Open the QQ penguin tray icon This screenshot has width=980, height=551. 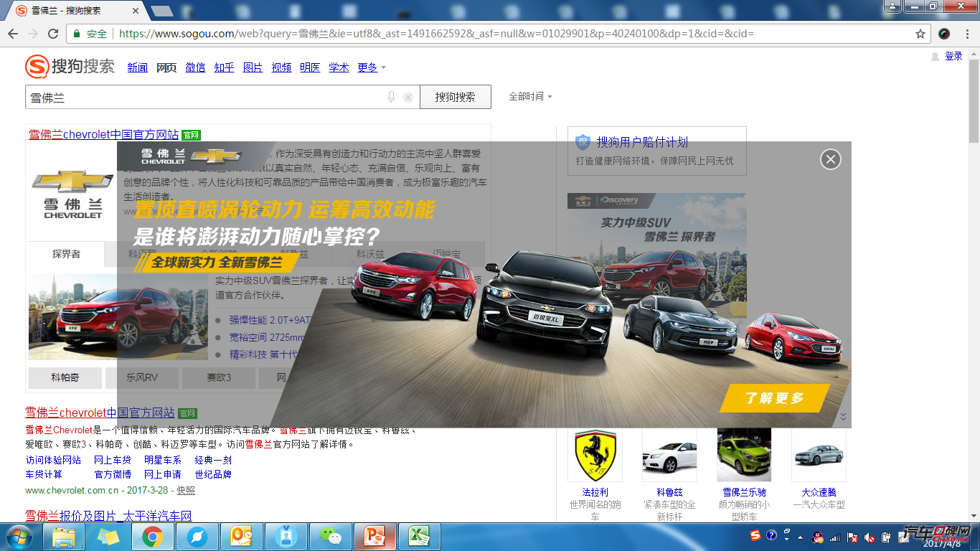click(x=817, y=537)
